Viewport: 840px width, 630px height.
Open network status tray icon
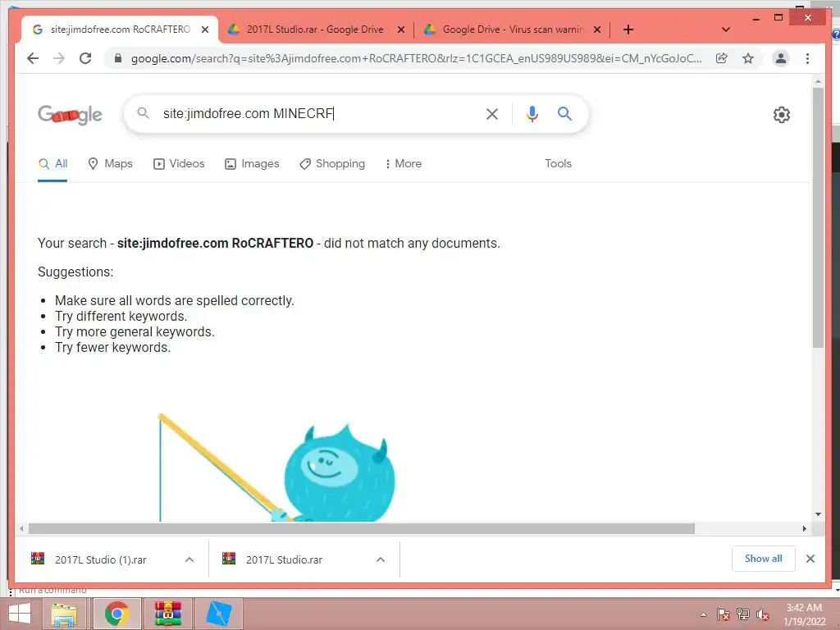(743, 614)
